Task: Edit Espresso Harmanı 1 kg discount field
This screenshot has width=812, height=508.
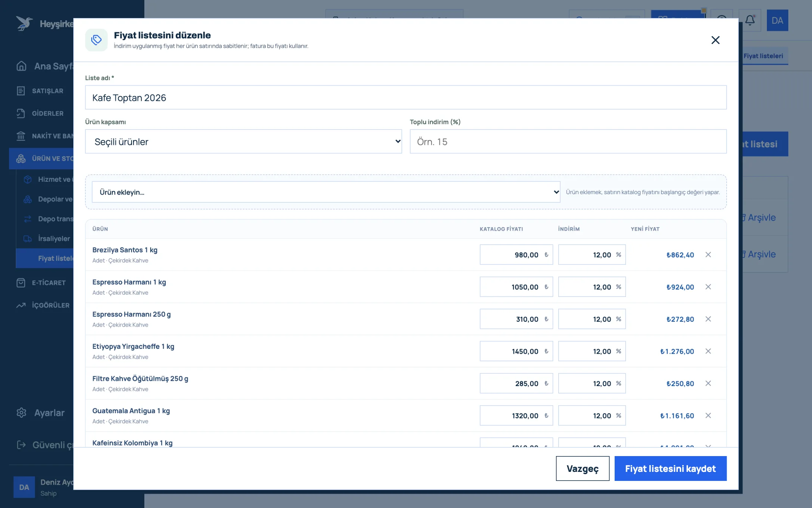Action: (x=592, y=287)
